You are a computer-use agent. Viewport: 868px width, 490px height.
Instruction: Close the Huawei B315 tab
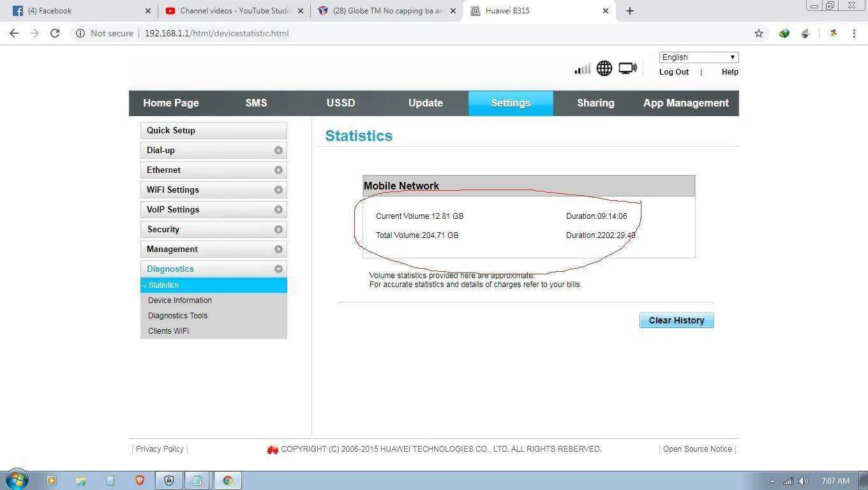coord(606,11)
